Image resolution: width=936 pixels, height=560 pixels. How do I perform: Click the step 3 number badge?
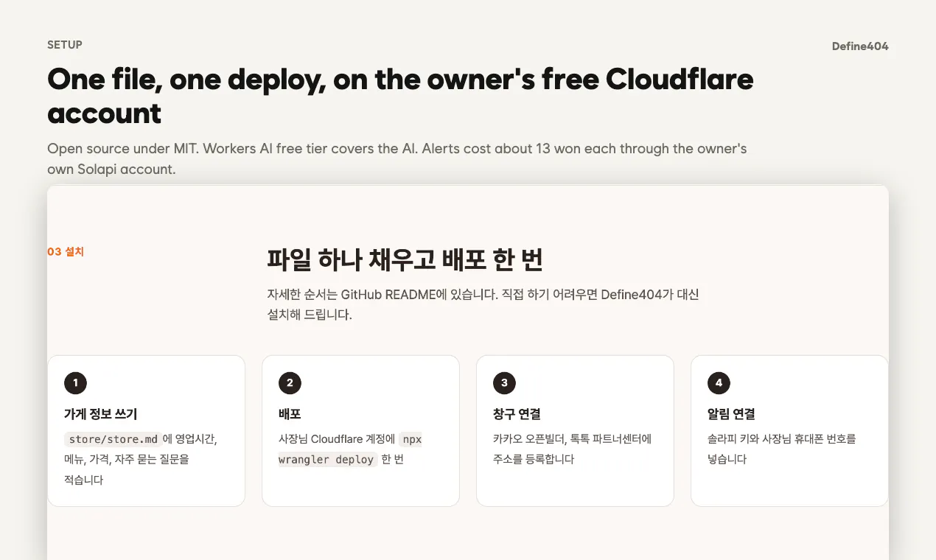tap(504, 383)
